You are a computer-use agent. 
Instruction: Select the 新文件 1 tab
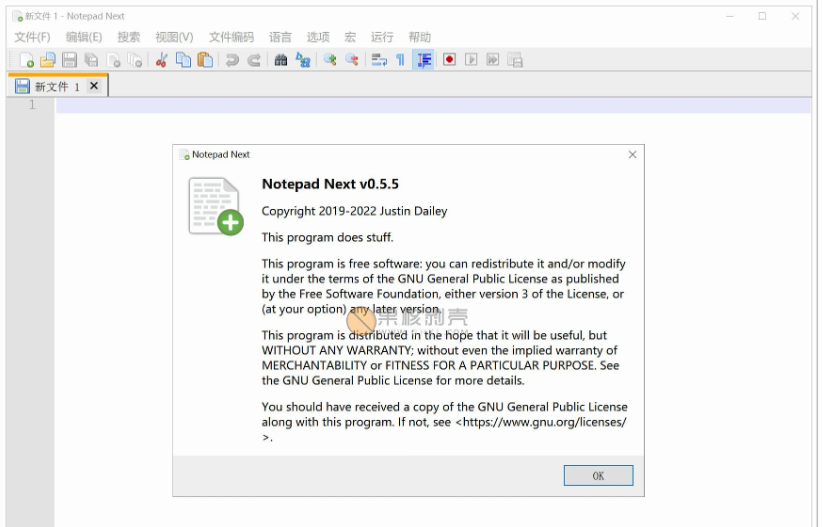pos(57,87)
